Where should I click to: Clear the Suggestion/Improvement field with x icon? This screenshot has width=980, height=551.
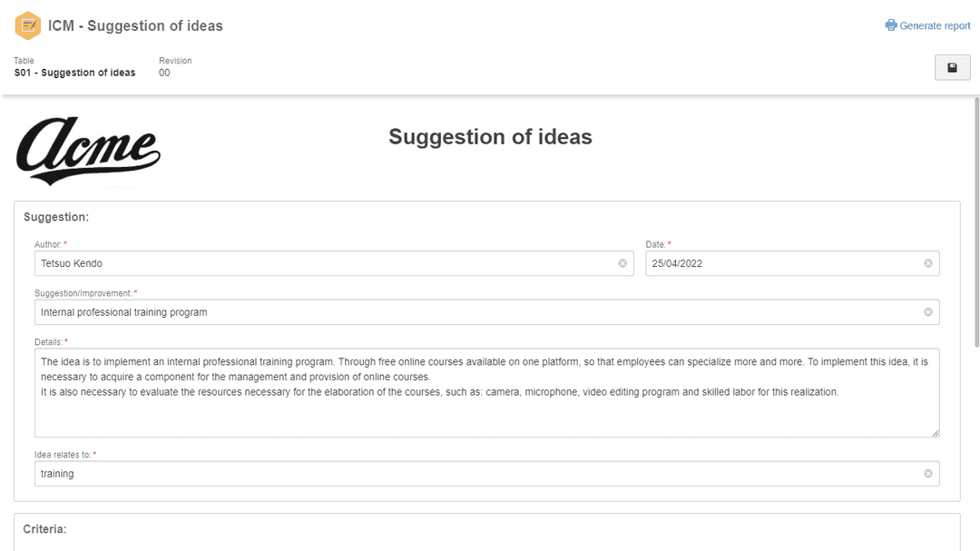tap(928, 312)
